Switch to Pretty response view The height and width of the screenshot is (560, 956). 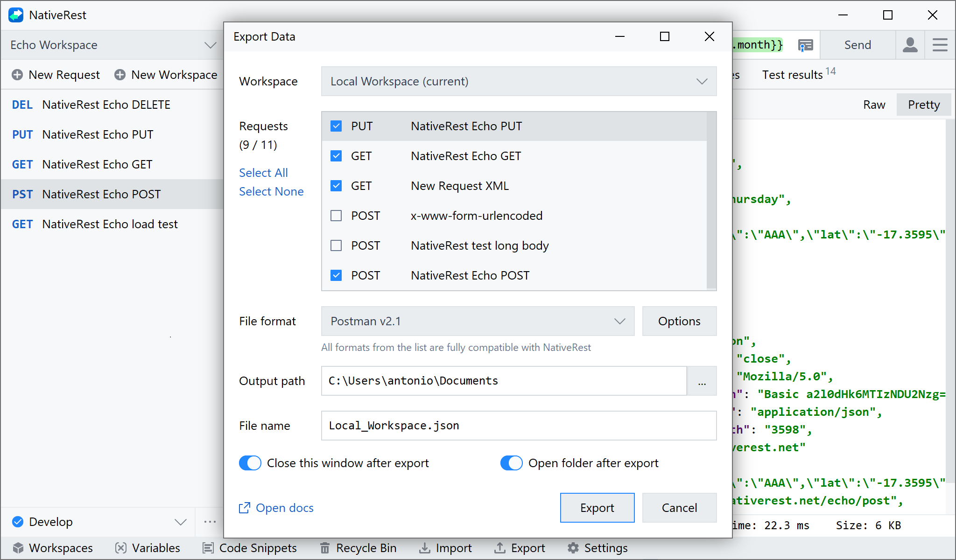tap(924, 105)
